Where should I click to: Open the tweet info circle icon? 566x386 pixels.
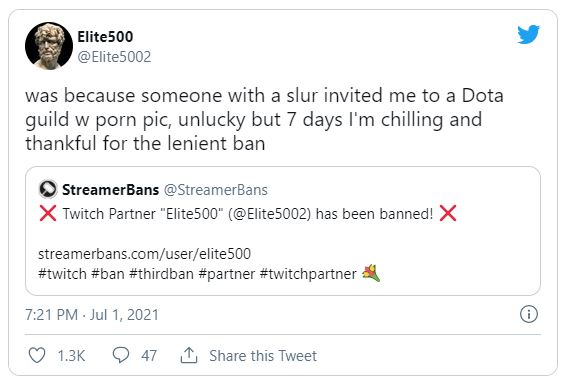528,314
